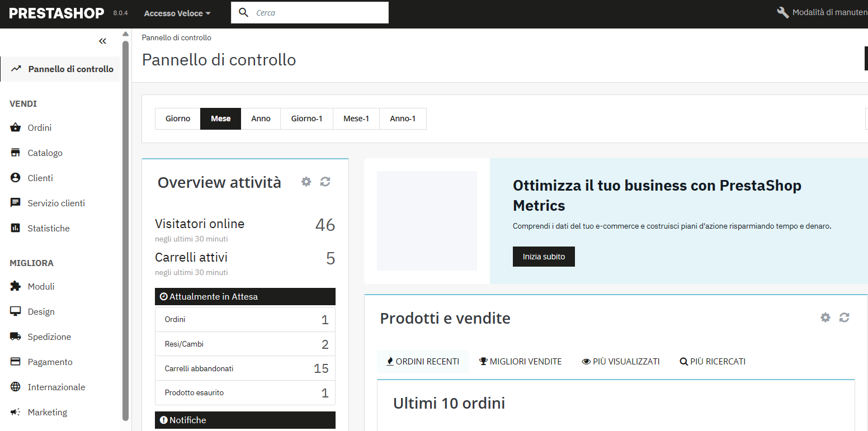The height and width of the screenshot is (431, 868).
Task: Refresh the Prodotti e vendite panel
Action: 845,318
